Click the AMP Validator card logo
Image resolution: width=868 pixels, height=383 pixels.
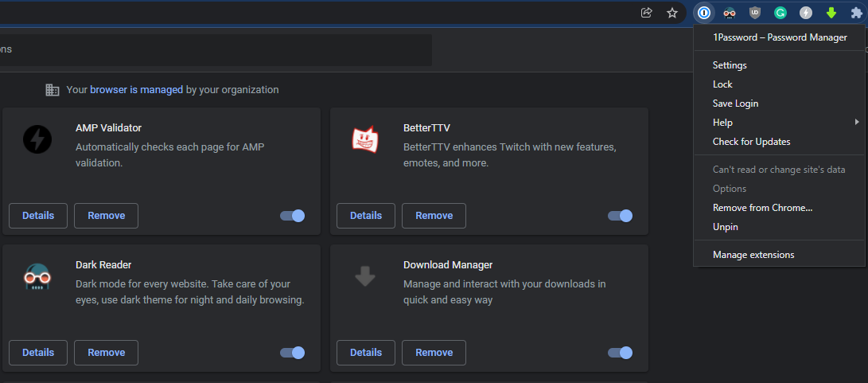(x=37, y=139)
